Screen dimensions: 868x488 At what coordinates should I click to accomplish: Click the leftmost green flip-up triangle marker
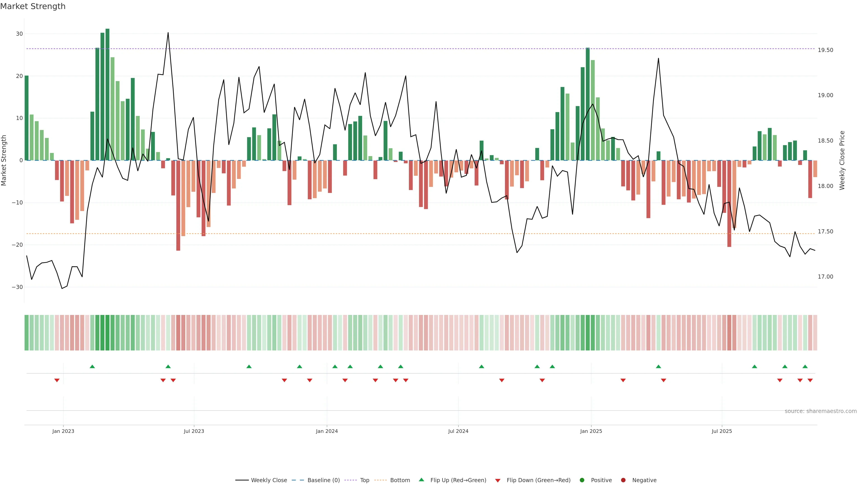pos(92,366)
